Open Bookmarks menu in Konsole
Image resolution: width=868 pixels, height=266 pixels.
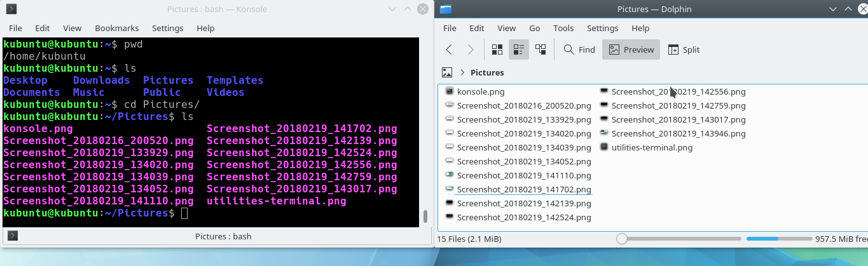(x=117, y=28)
